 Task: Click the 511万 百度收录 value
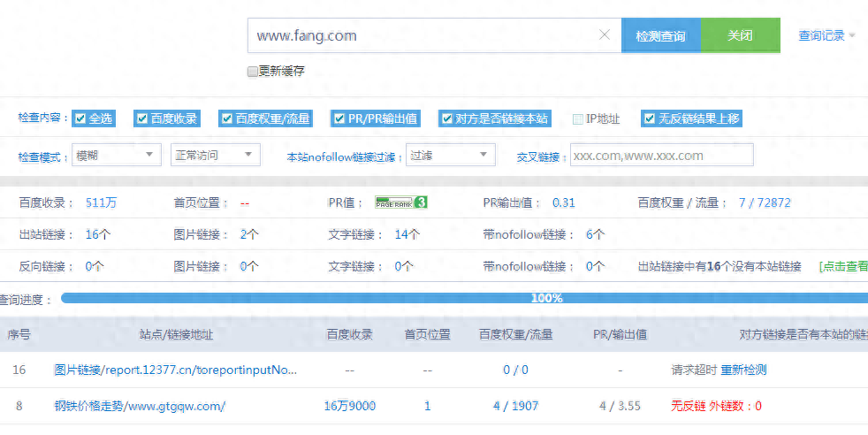click(x=101, y=202)
